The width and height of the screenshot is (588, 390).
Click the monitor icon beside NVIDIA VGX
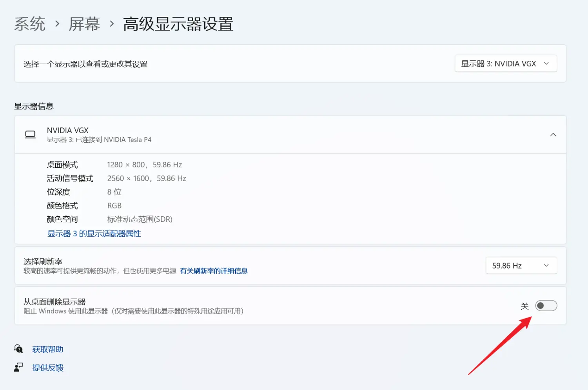30,135
